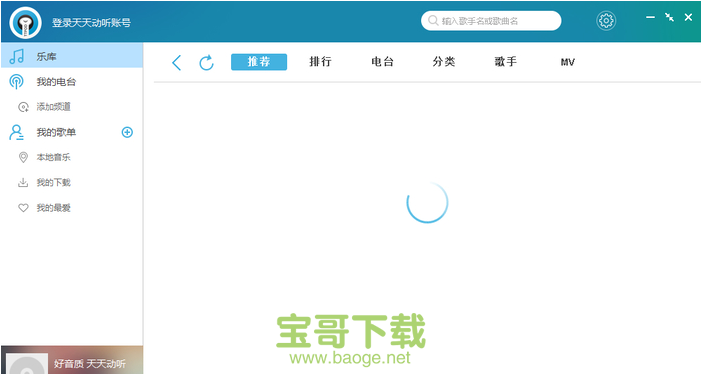Select 乐库 in sidebar
Viewport: 702px width, 374px height.
tap(72, 56)
